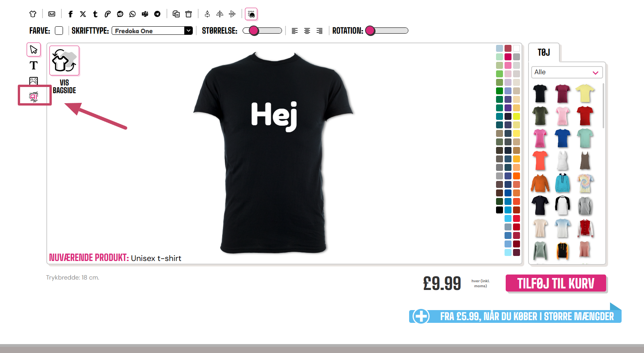Share design on Facebook
644x353 pixels.
[x=70, y=14]
